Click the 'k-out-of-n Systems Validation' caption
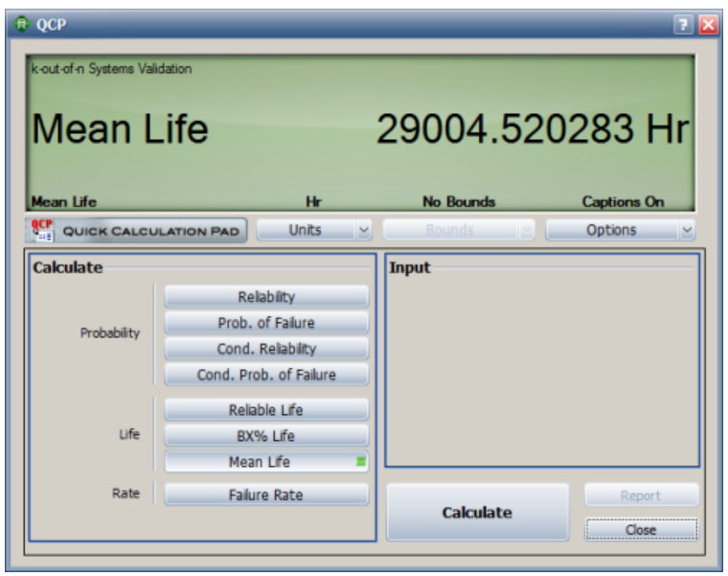Image resolution: width=728 pixels, height=576 pixels. click(111, 69)
